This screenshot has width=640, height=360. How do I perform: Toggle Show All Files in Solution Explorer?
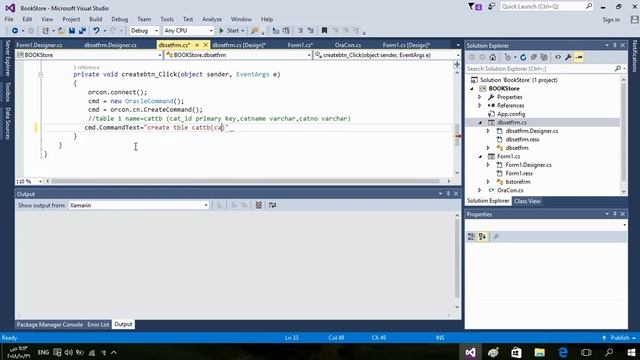(544, 58)
